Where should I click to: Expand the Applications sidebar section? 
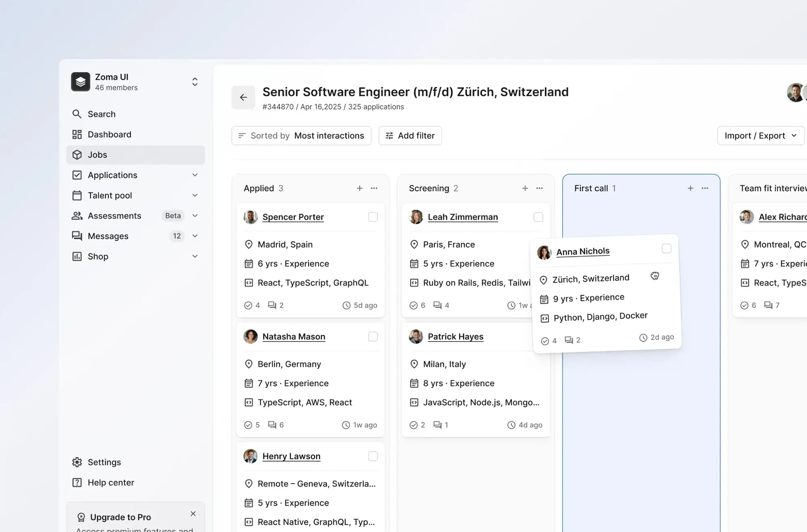[x=195, y=175]
